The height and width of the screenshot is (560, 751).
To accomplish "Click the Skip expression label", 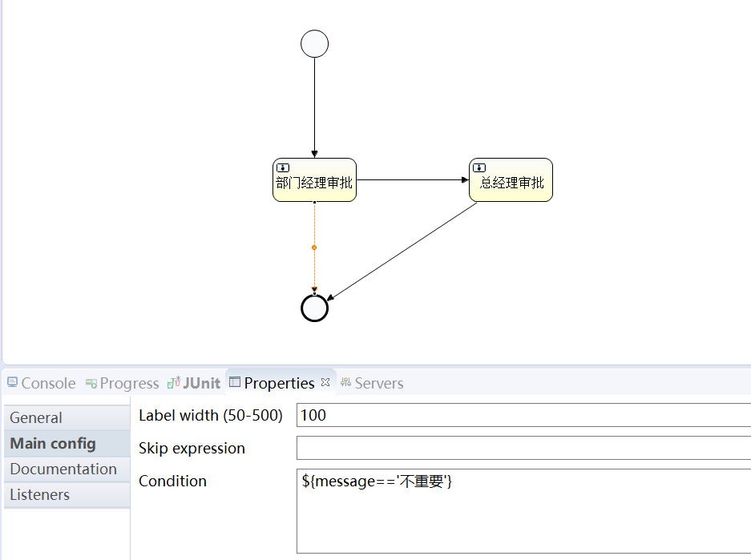I will point(192,448).
